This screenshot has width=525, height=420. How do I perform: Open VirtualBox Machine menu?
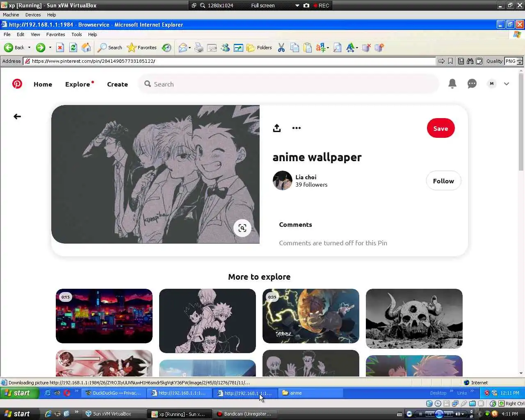click(x=11, y=15)
